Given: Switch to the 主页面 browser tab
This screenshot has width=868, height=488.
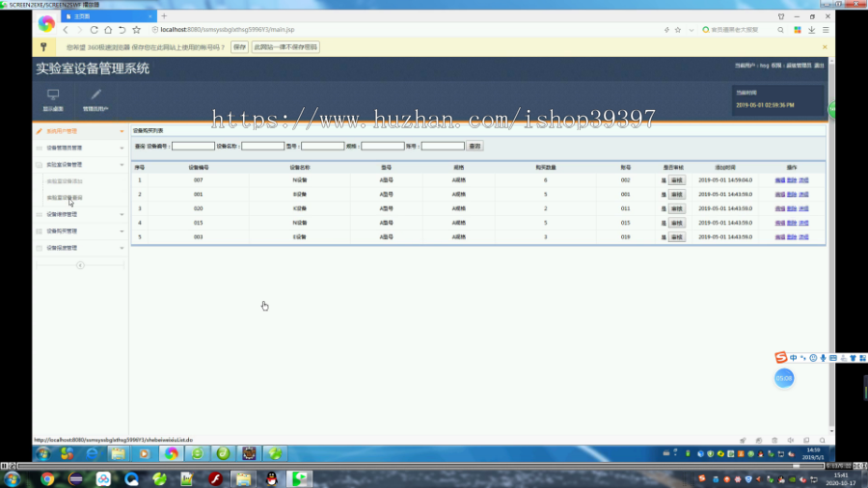Looking at the screenshot, I should click(108, 16).
